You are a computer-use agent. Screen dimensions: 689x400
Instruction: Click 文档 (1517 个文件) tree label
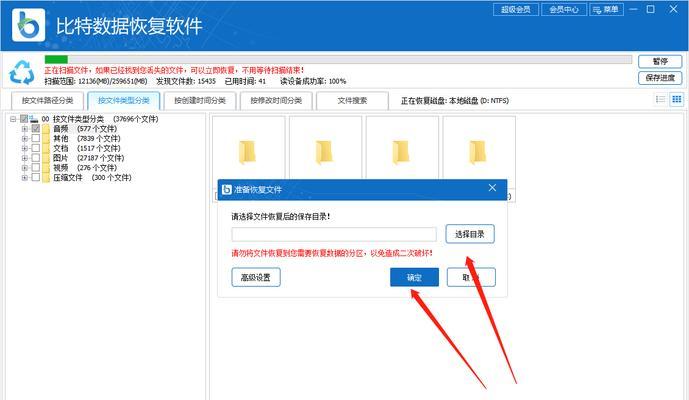87,148
